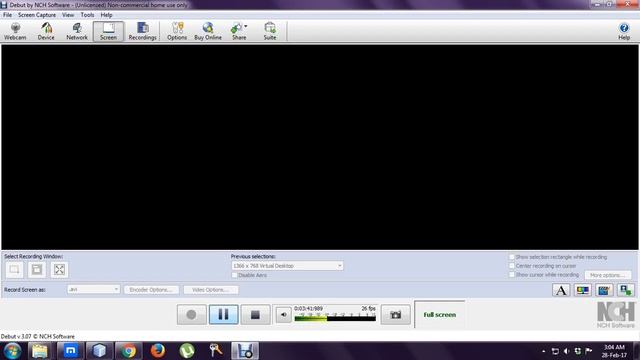Pick the window selection recording icon
Image resolution: width=640 pixels, height=360 pixels.
(x=37, y=269)
